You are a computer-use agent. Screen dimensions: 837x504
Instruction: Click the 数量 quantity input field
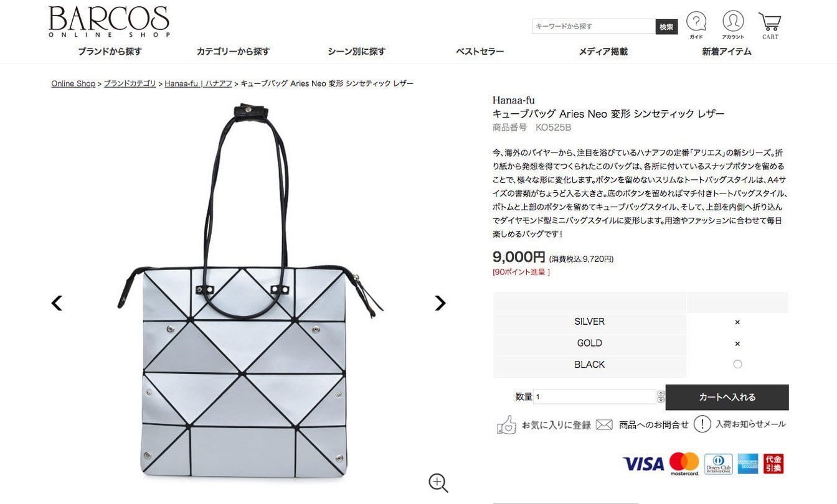click(594, 396)
